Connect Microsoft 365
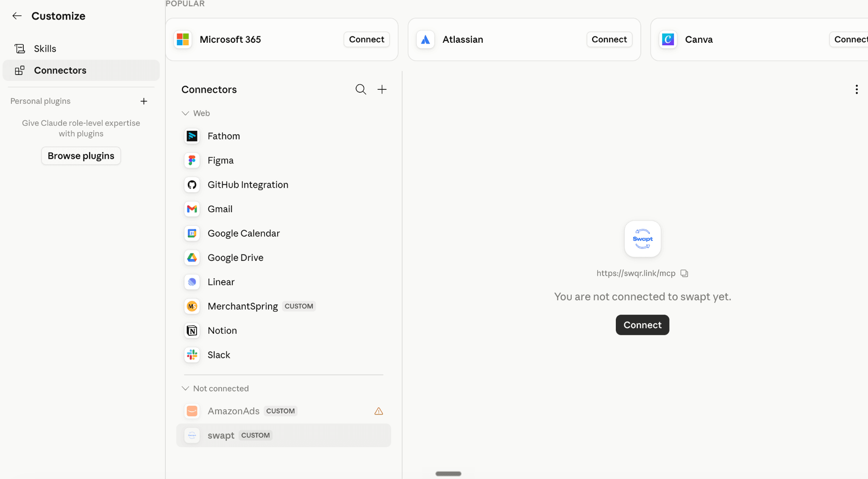The width and height of the screenshot is (868, 479). 367,39
